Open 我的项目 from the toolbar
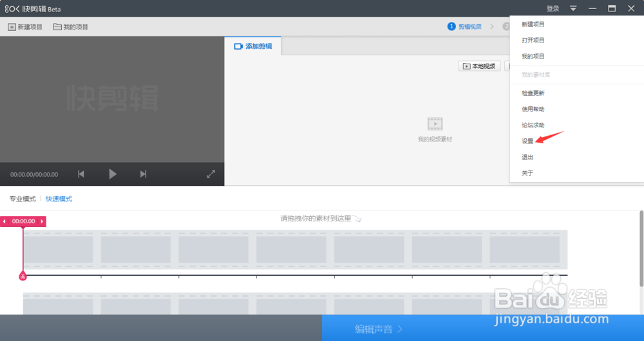The height and width of the screenshot is (341, 644). coord(71,26)
